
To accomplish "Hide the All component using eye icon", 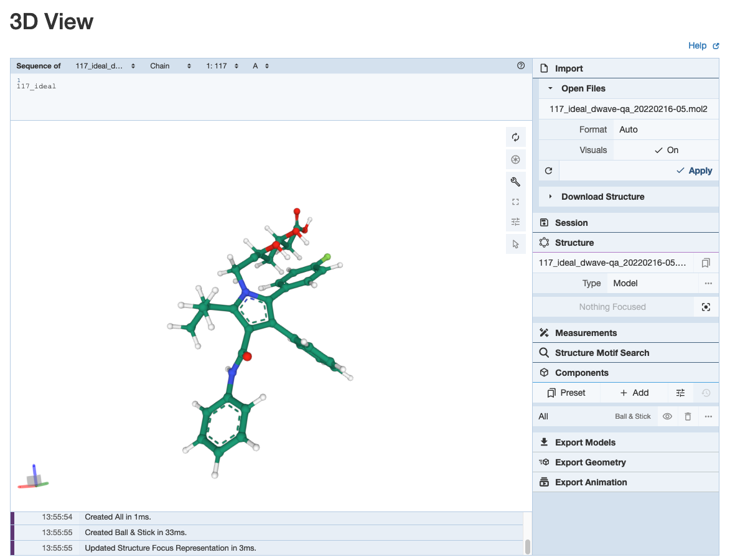I will click(x=667, y=416).
